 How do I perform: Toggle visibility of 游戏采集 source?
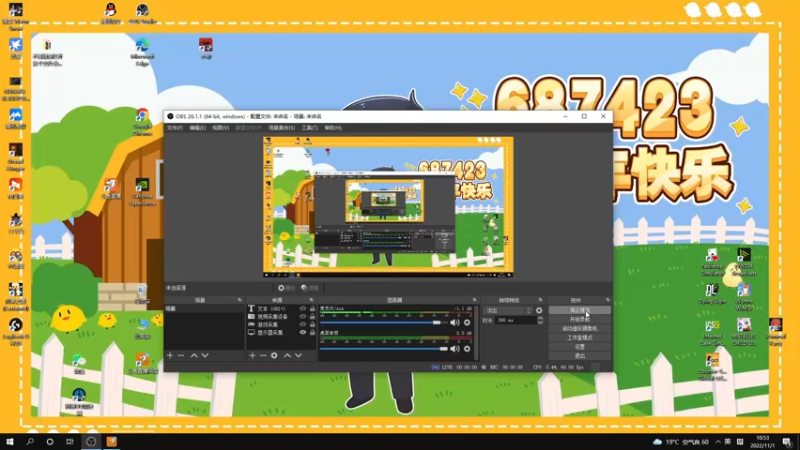point(303,324)
